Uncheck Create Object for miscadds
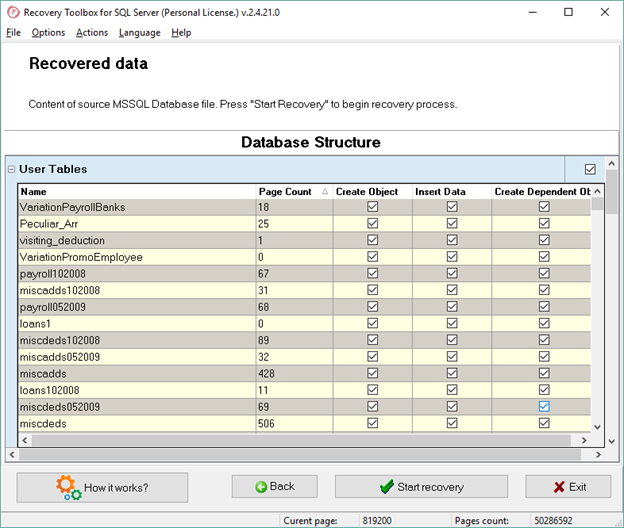This screenshot has width=624, height=528. pyautogui.click(x=372, y=373)
